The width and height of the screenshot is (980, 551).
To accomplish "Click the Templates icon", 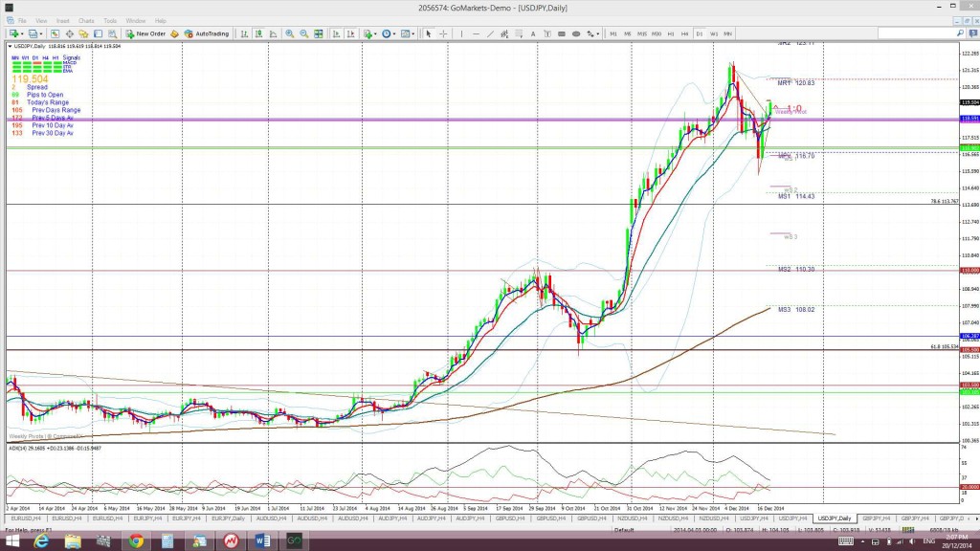I will (405, 33).
